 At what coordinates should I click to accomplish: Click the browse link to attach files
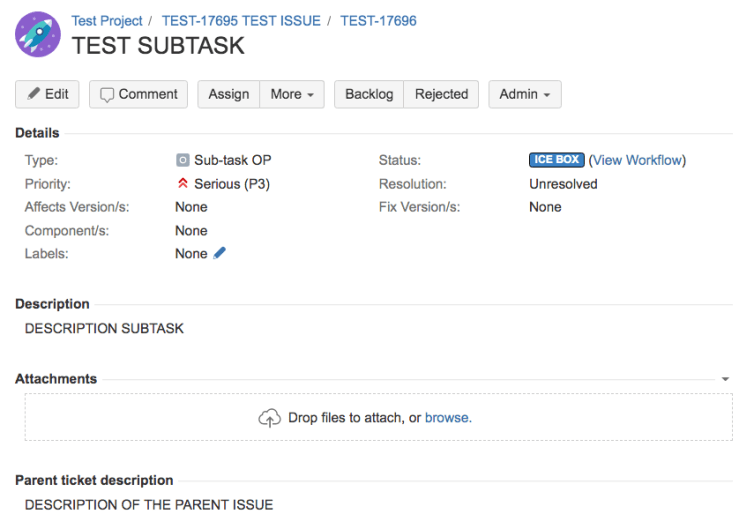pos(447,418)
